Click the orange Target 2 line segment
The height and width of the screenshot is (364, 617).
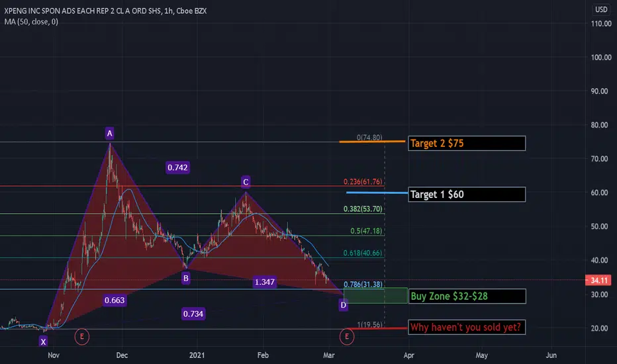click(x=372, y=142)
